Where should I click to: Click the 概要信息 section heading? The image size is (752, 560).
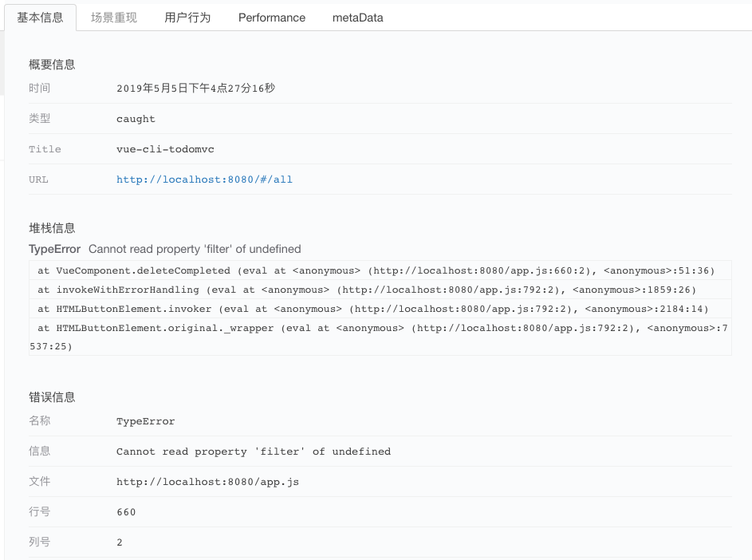point(52,65)
